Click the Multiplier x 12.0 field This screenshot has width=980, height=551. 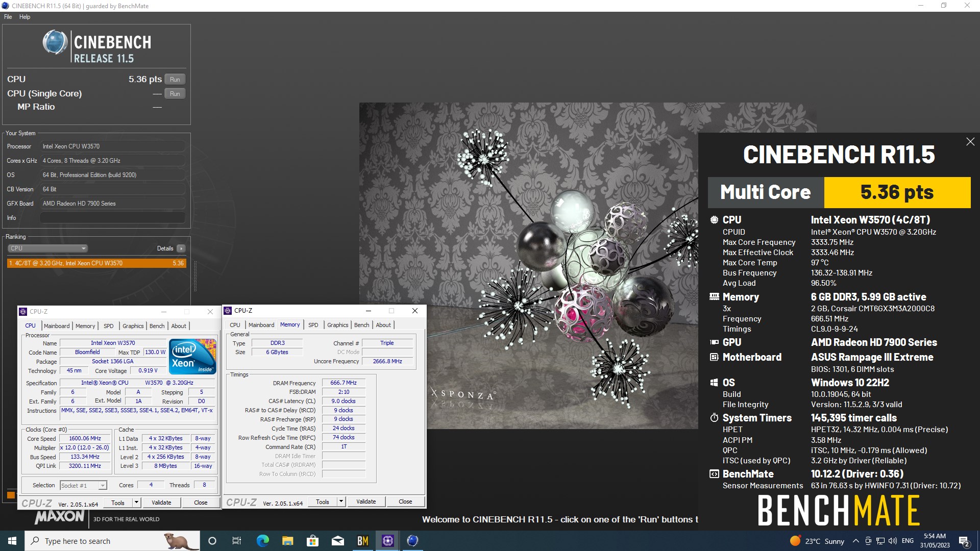[x=85, y=448]
